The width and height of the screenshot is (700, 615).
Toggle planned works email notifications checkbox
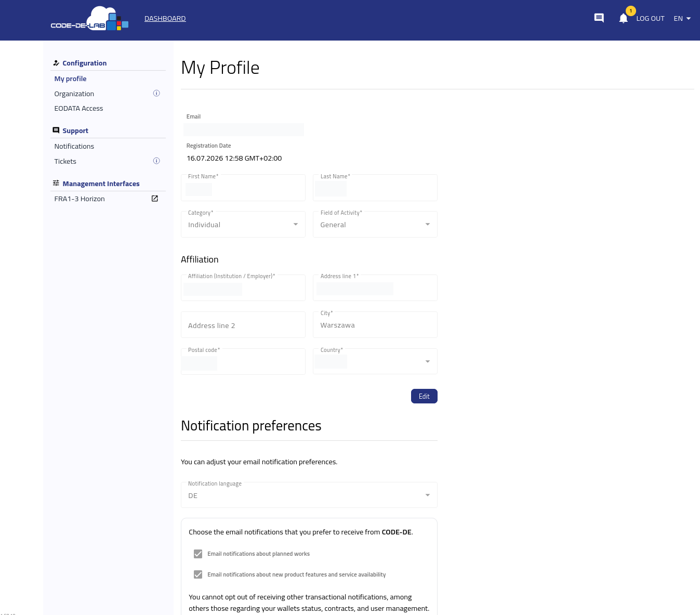[x=198, y=554]
